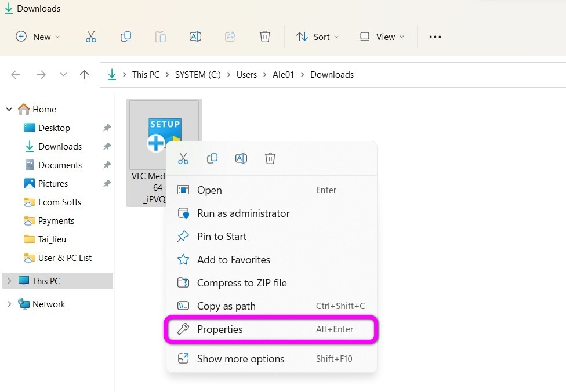
Task: Choose Run as administrator from the menu
Action: [x=244, y=213]
